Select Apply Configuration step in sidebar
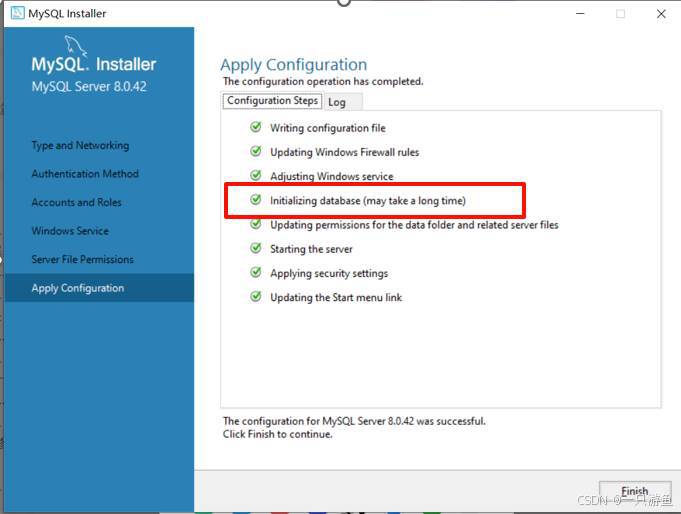Screen dimensions: 681x514 click(99, 288)
